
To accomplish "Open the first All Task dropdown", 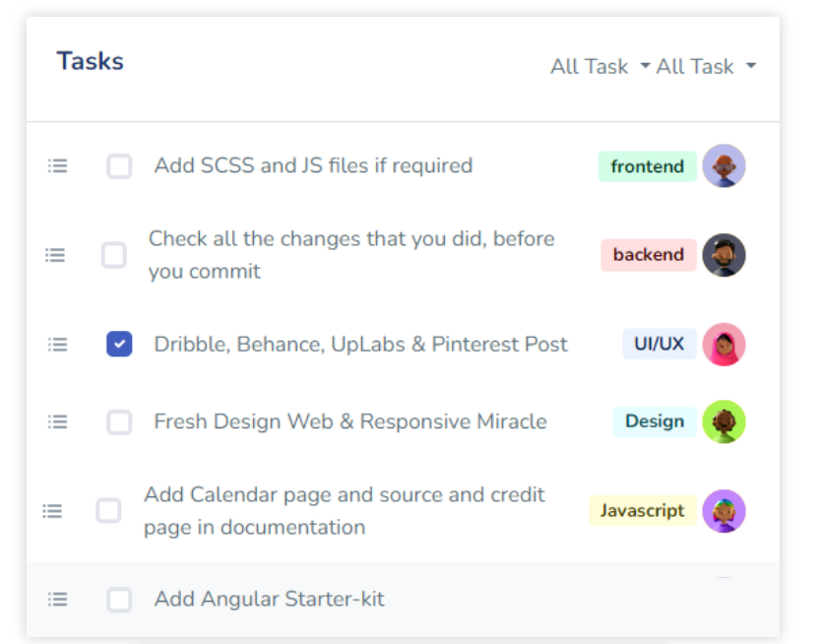I will point(600,67).
